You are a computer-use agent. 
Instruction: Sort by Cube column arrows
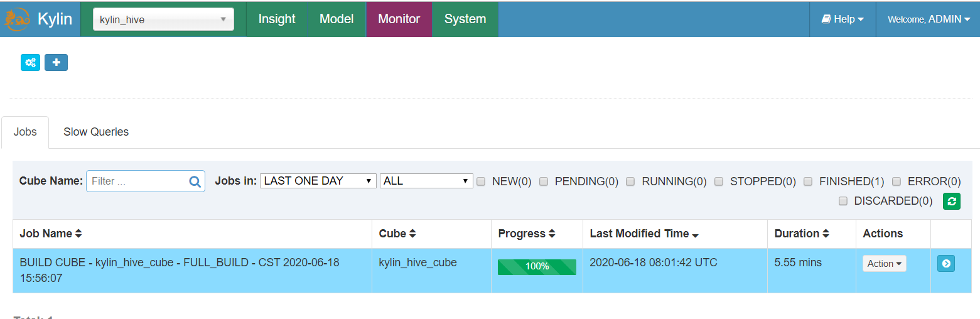(x=412, y=234)
